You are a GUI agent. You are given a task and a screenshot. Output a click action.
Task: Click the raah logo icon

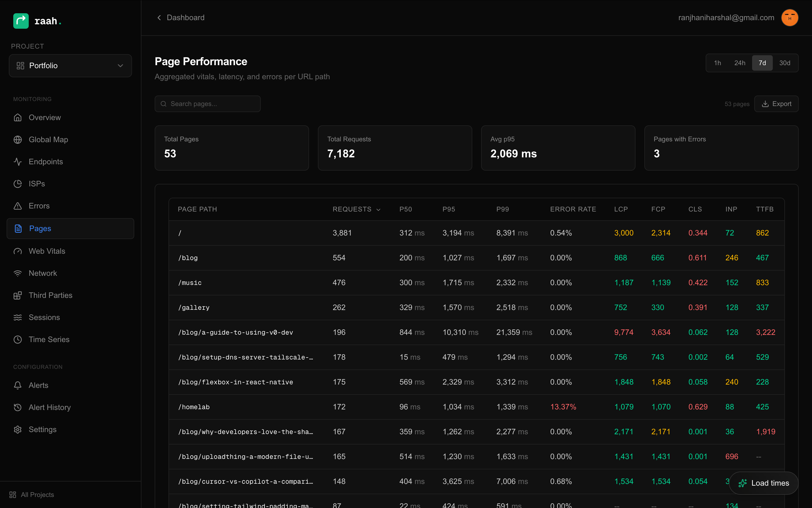[21, 21]
